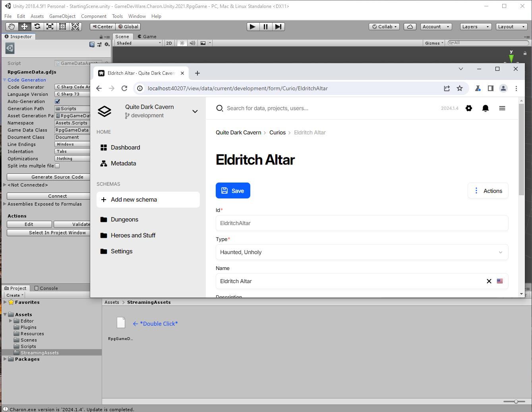Switch to the Game tab
The image size is (532, 412).
(x=147, y=37)
